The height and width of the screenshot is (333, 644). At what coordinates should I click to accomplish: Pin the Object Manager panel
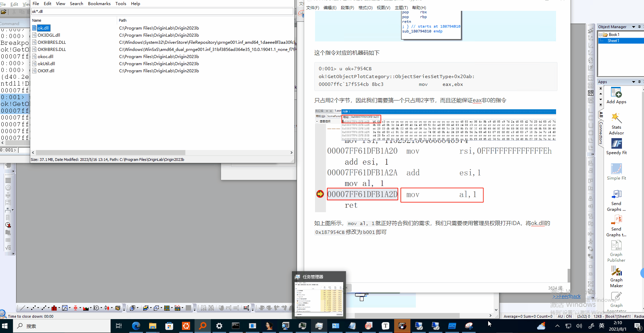point(640,27)
